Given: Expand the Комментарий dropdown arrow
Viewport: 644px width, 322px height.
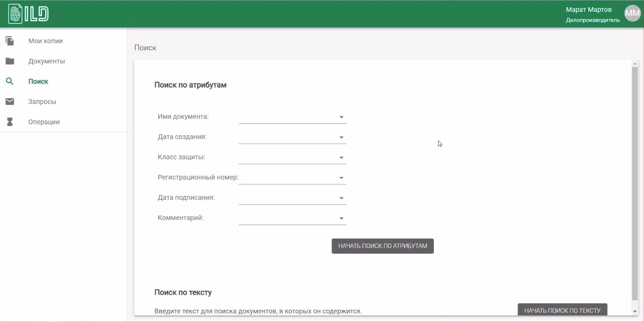Looking at the screenshot, I should 341,218.
